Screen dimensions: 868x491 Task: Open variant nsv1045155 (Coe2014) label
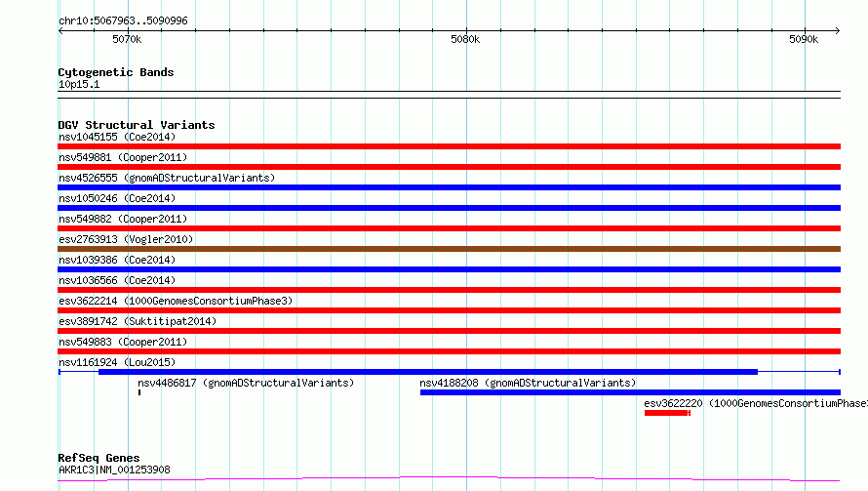[117, 137]
